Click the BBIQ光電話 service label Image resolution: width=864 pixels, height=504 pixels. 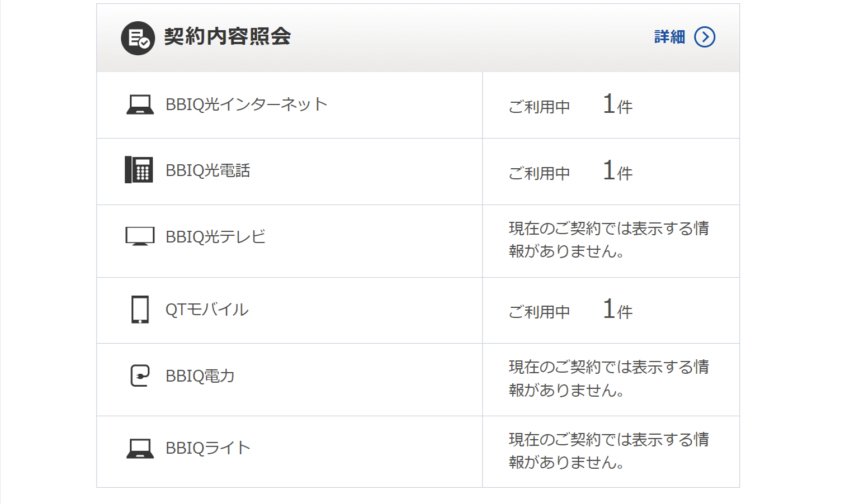tap(207, 170)
